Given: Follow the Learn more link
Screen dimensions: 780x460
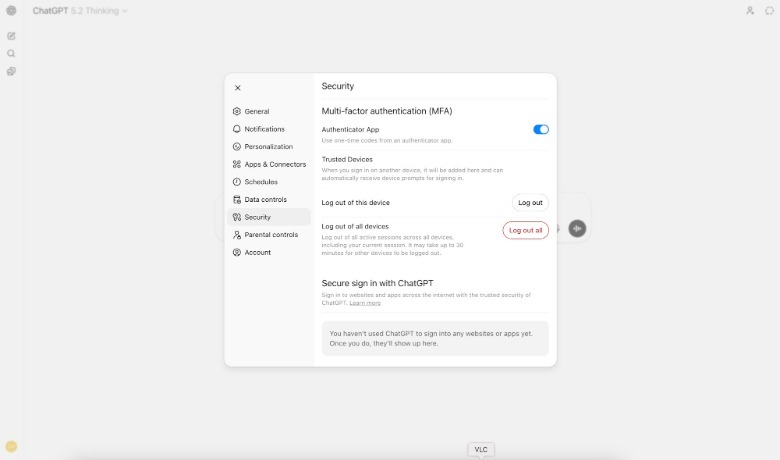Looking at the screenshot, I should click(365, 303).
